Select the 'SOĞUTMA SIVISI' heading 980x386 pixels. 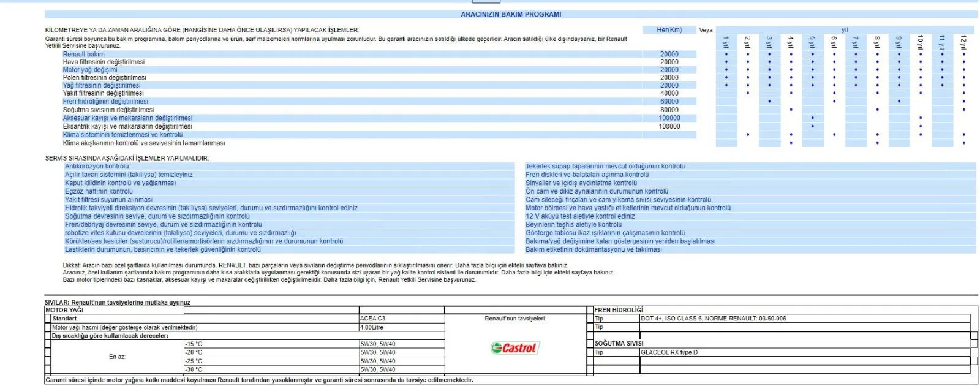[619, 344]
